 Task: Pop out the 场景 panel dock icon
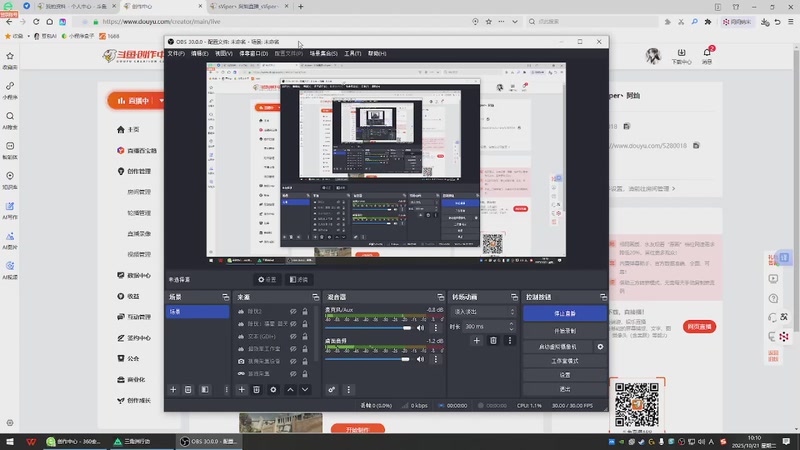click(x=226, y=297)
